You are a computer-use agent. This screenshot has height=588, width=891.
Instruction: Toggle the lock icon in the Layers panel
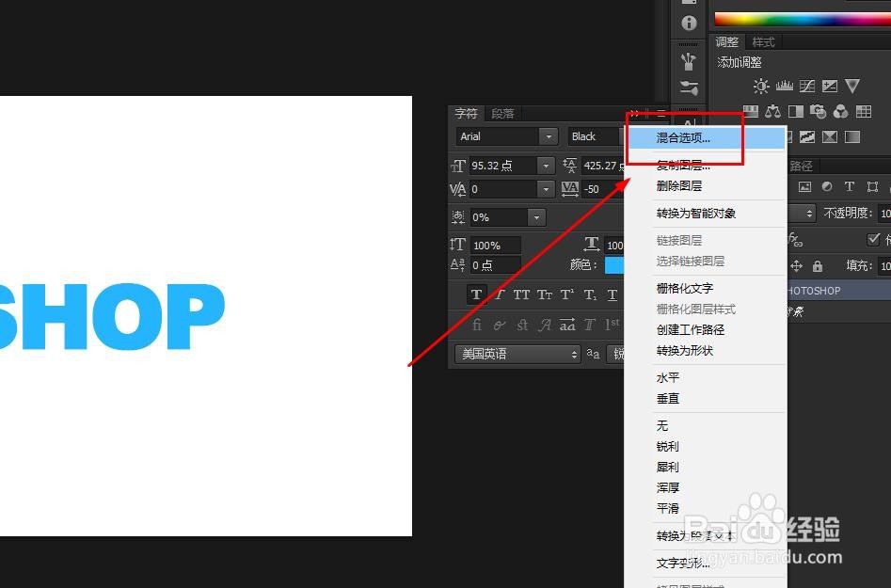point(817,266)
